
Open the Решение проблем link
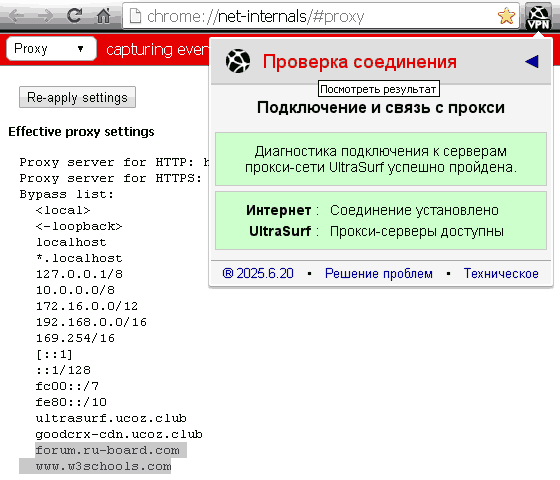tap(379, 274)
